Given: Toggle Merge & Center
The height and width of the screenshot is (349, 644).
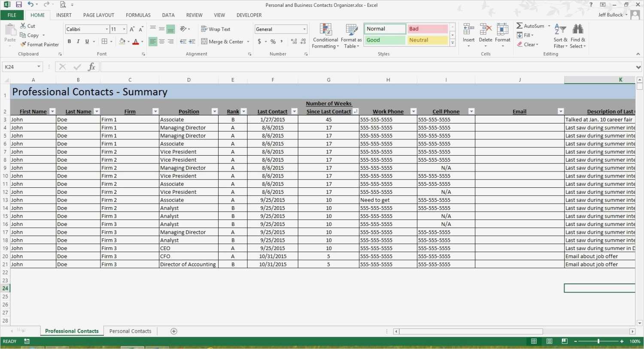Looking at the screenshot, I should tap(222, 42).
